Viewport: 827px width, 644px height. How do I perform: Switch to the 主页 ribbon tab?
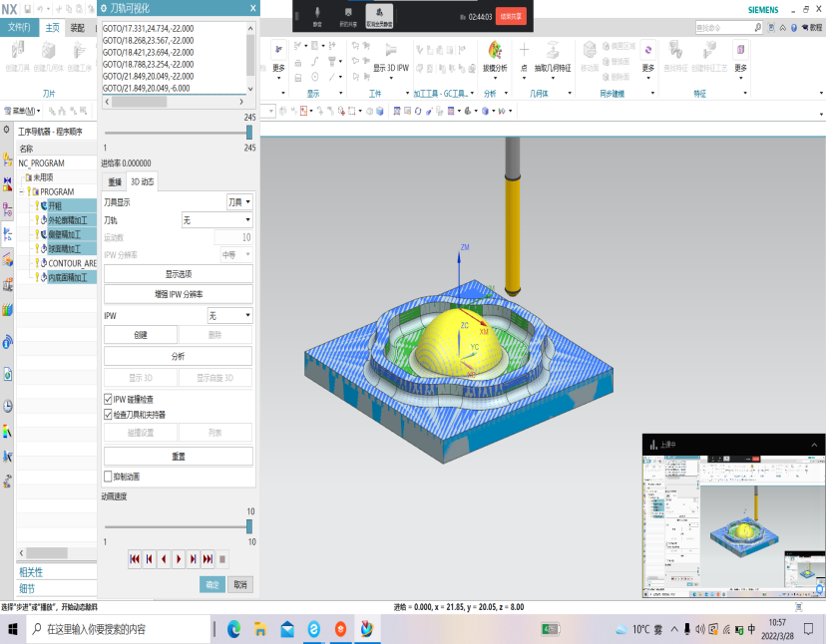(52, 27)
